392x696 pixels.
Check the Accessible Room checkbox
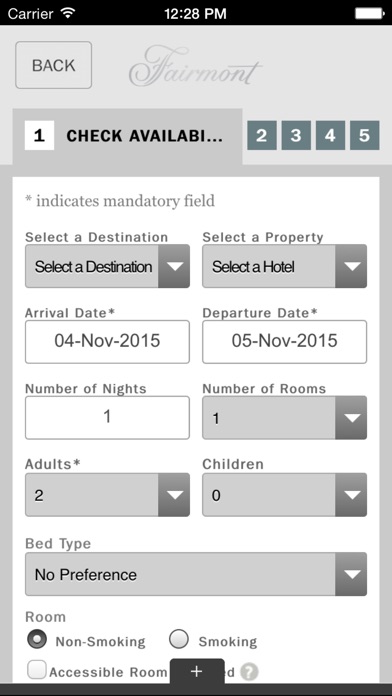37,670
